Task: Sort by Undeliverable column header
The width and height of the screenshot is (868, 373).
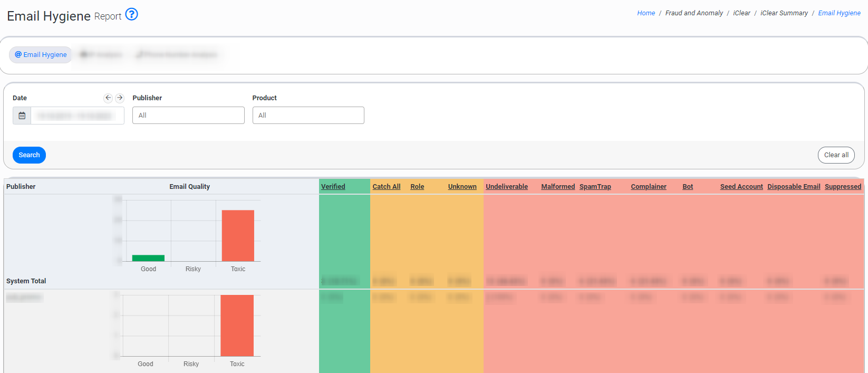Action: [x=506, y=187]
